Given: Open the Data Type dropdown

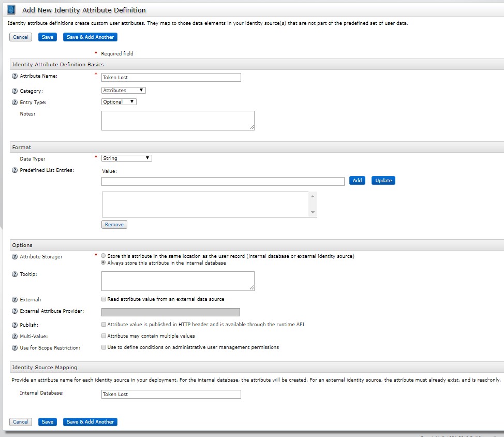Looking at the screenshot, I should [127, 158].
